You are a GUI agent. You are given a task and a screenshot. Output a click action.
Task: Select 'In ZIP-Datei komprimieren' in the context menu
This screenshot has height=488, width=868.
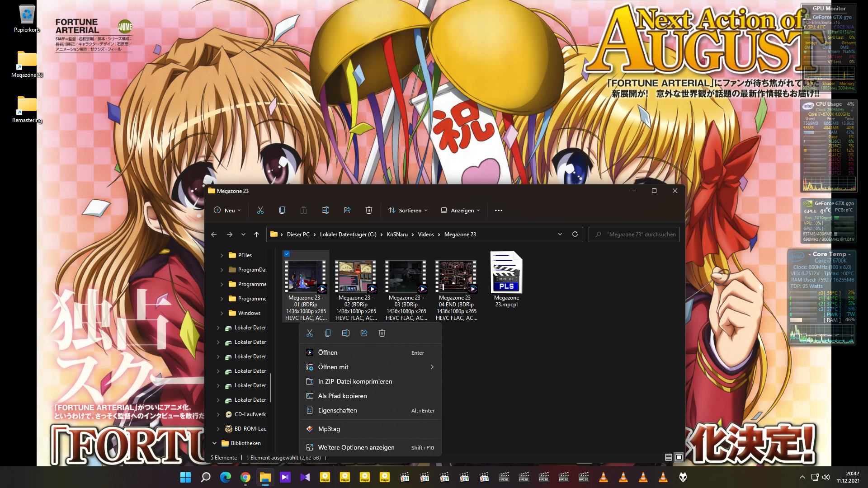pos(355,381)
